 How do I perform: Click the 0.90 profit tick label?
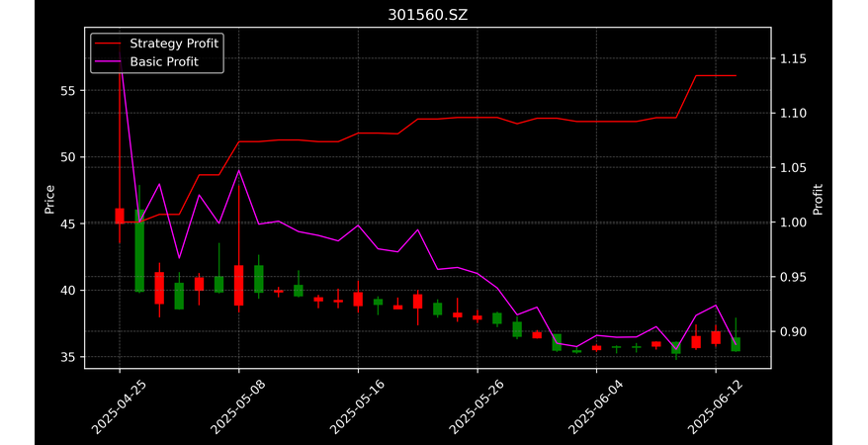[793, 332]
